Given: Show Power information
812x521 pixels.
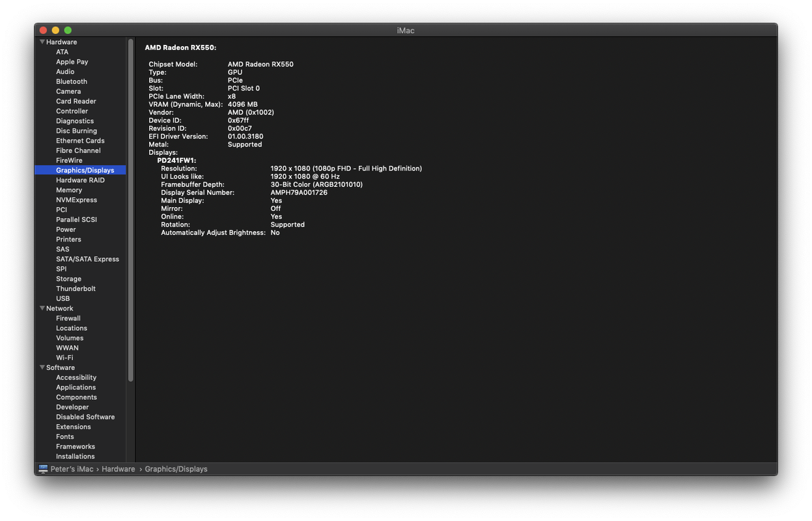Looking at the screenshot, I should (66, 229).
